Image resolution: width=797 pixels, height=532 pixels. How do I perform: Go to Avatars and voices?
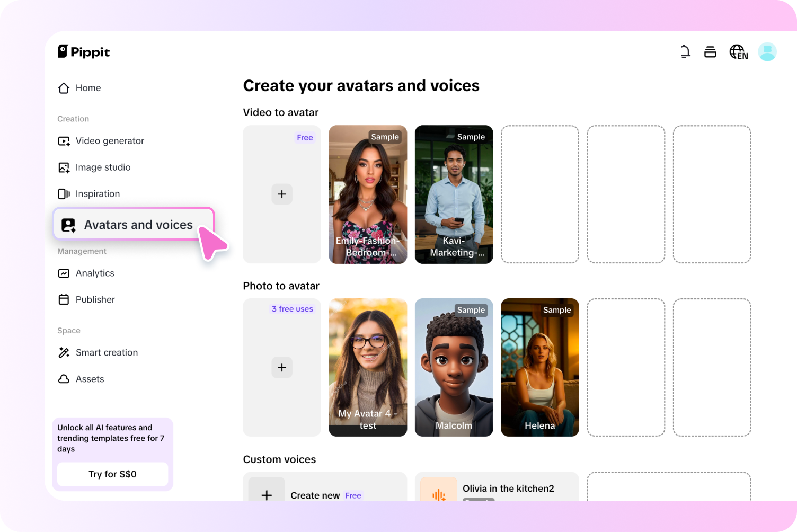tap(138, 224)
